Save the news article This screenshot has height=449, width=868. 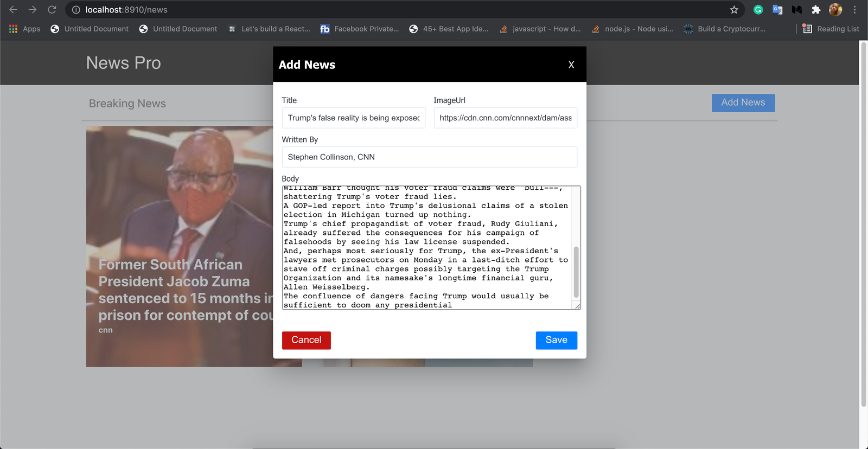pos(557,340)
